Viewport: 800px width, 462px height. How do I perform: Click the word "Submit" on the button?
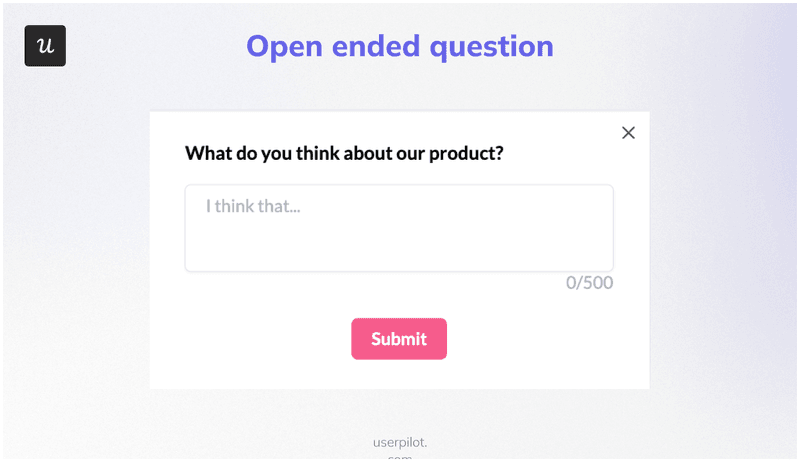398,339
